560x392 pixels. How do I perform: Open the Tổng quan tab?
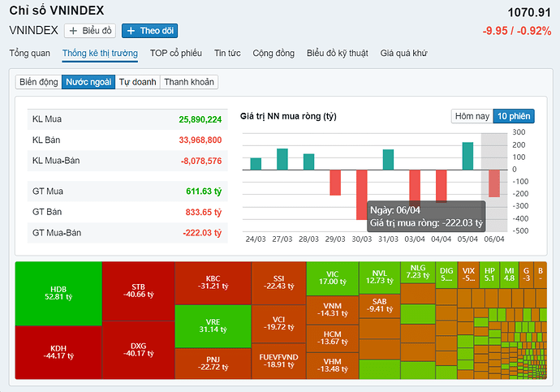[x=30, y=54]
